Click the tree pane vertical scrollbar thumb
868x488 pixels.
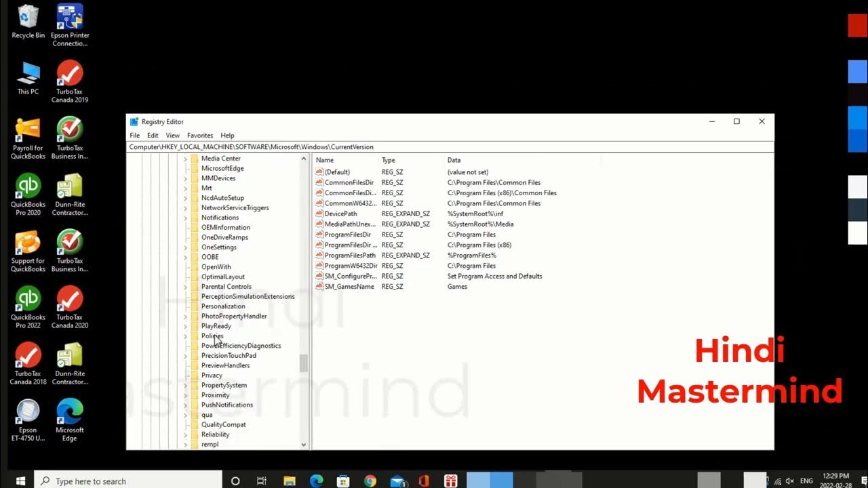(x=304, y=363)
